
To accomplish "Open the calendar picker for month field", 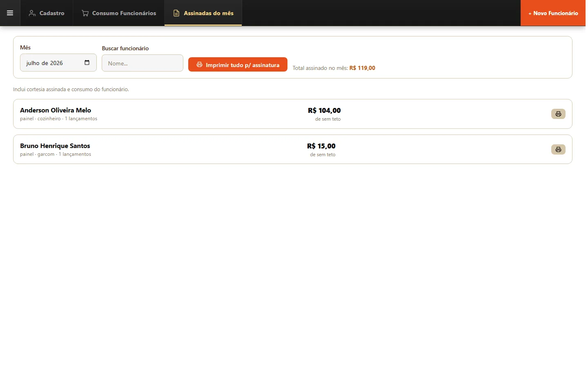I will (87, 63).
